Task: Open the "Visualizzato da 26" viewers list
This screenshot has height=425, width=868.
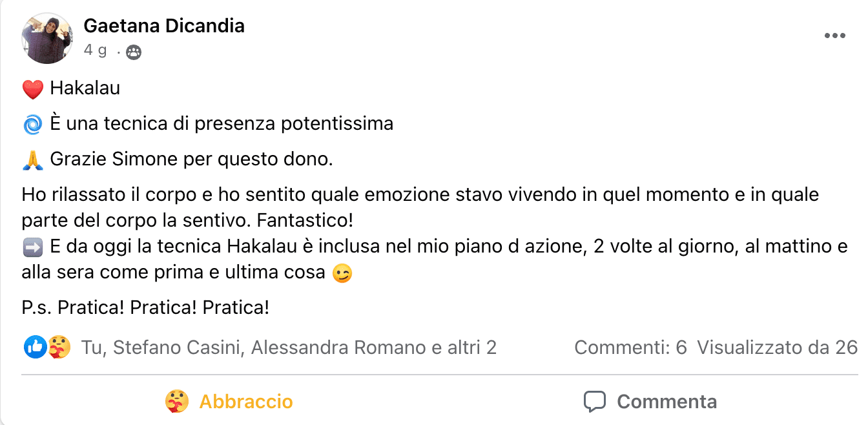Action: point(777,347)
